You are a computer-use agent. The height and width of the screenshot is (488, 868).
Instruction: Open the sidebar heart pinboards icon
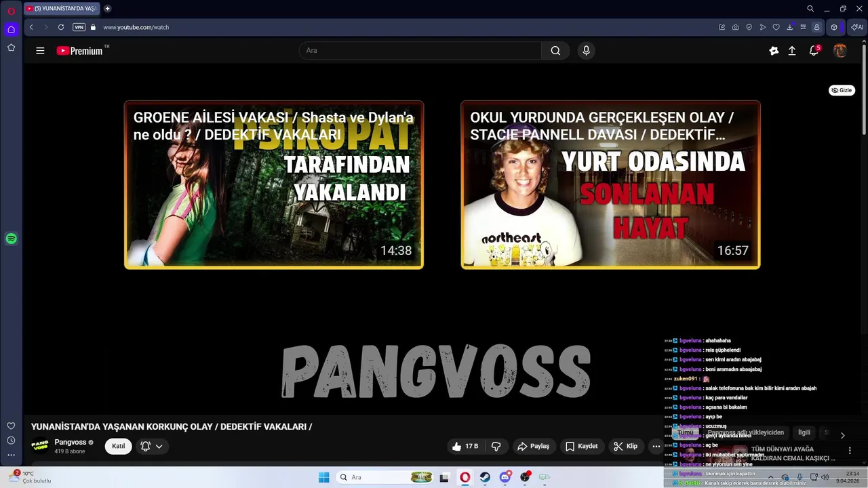tap(11, 426)
